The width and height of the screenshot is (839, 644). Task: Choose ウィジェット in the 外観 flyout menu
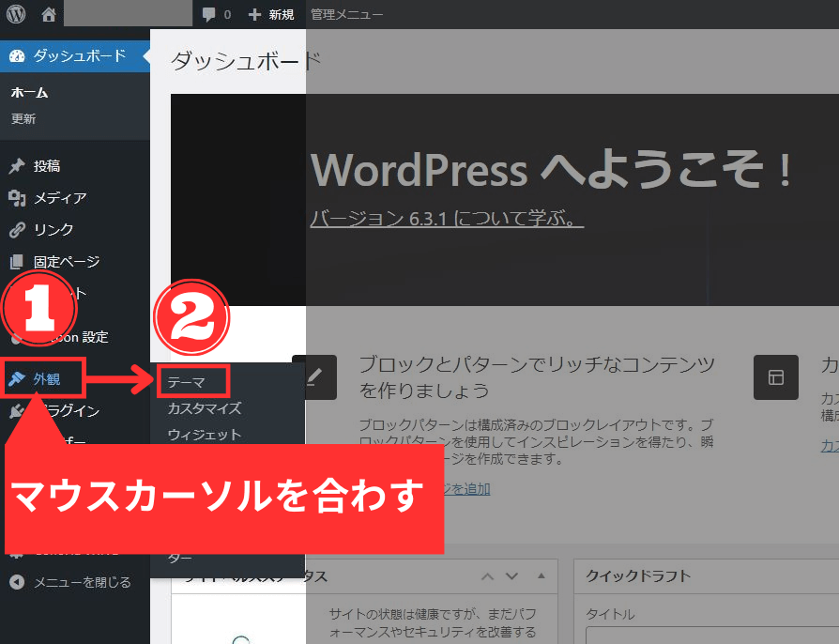(205, 435)
